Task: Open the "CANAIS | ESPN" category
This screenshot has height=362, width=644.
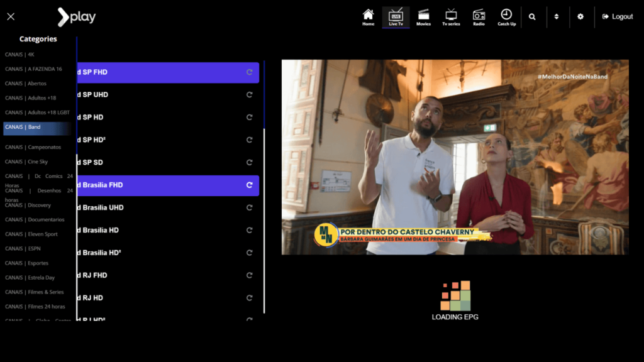Action: click(23, 248)
